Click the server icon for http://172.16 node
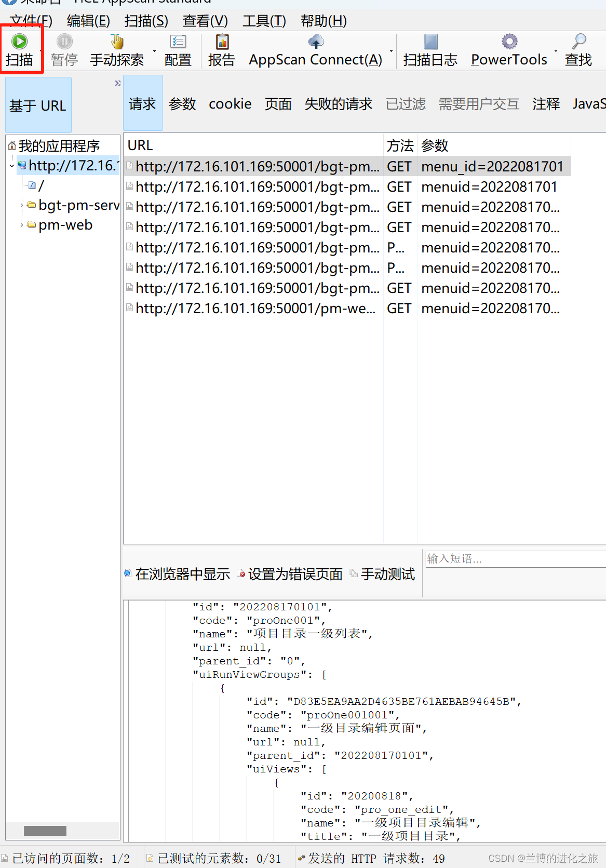 (x=22, y=166)
